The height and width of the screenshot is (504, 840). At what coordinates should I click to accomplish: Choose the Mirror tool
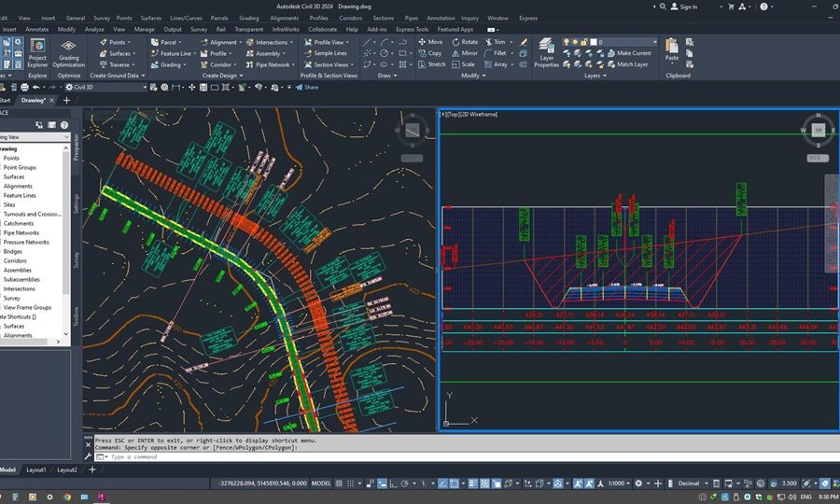click(x=464, y=53)
